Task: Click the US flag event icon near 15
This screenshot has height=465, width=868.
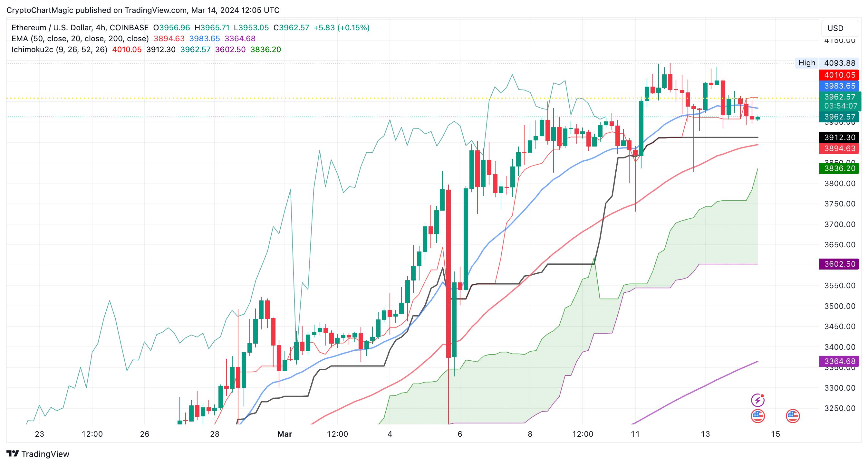Action: tap(793, 416)
